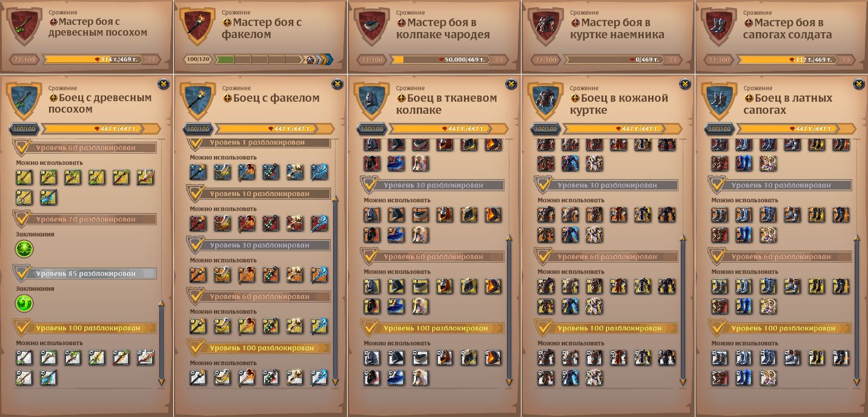
Task: Select the Уровень 100 разблокирован header in leather panel
Action: 606,328
